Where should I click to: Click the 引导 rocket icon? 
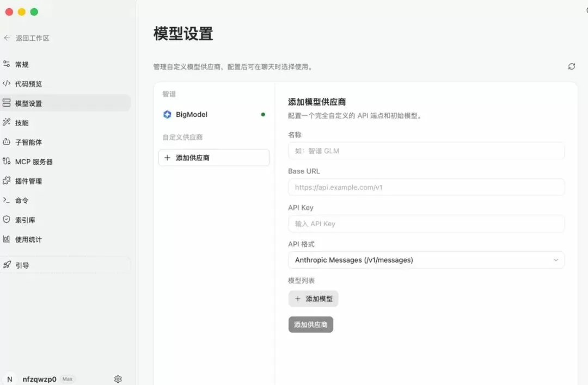7,265
